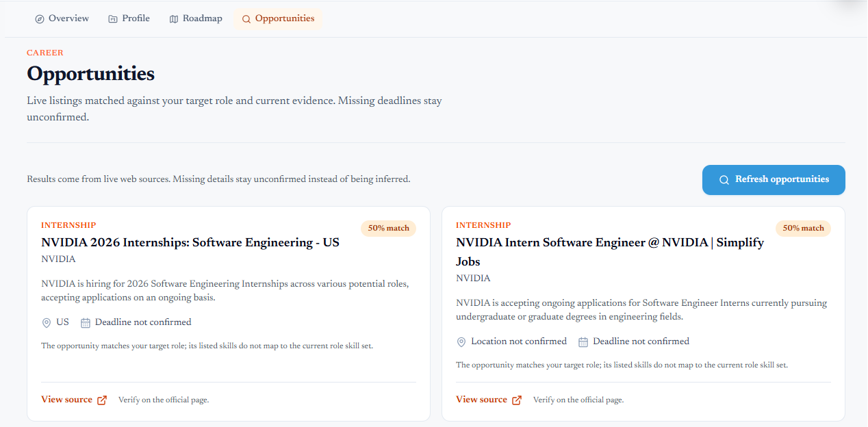This screenshot has width=868, height=427.
Task: Click title NVIDIA 2026 Internships: Software Engineering - US
Action: 190,243
